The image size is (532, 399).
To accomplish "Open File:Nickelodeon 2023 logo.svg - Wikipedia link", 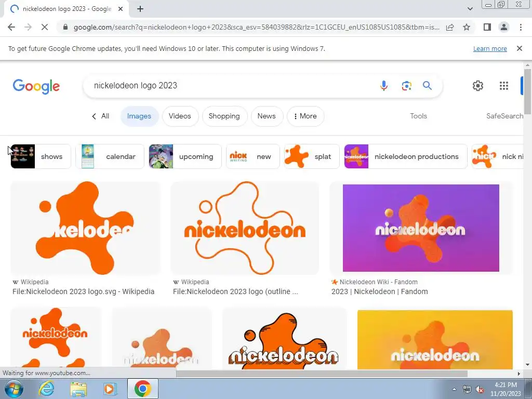I will pyautogui.click(x=84, y=291).
